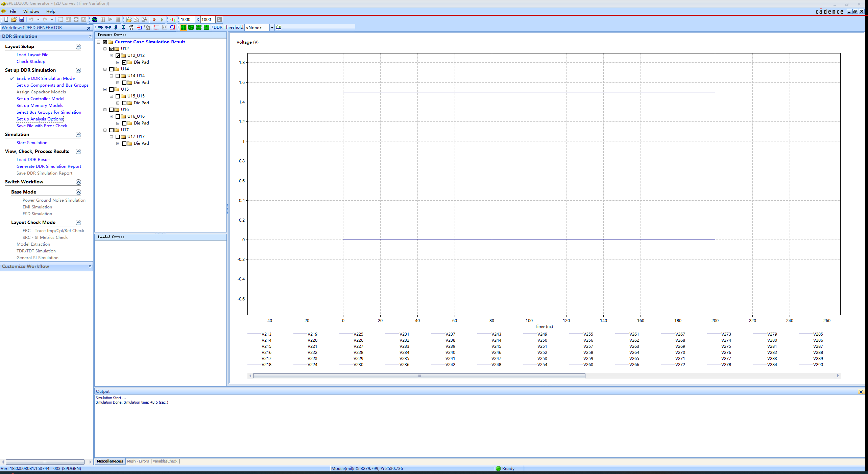Expand the Die Pad node under U12_U12
The width and height of the screenshot is (868, 474).
click(x=118, y=62)
